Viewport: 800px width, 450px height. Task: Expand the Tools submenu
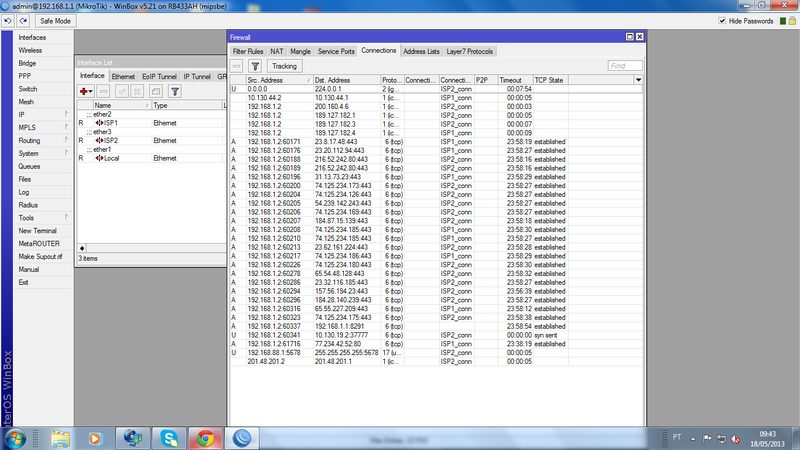(x=66, y=217)
